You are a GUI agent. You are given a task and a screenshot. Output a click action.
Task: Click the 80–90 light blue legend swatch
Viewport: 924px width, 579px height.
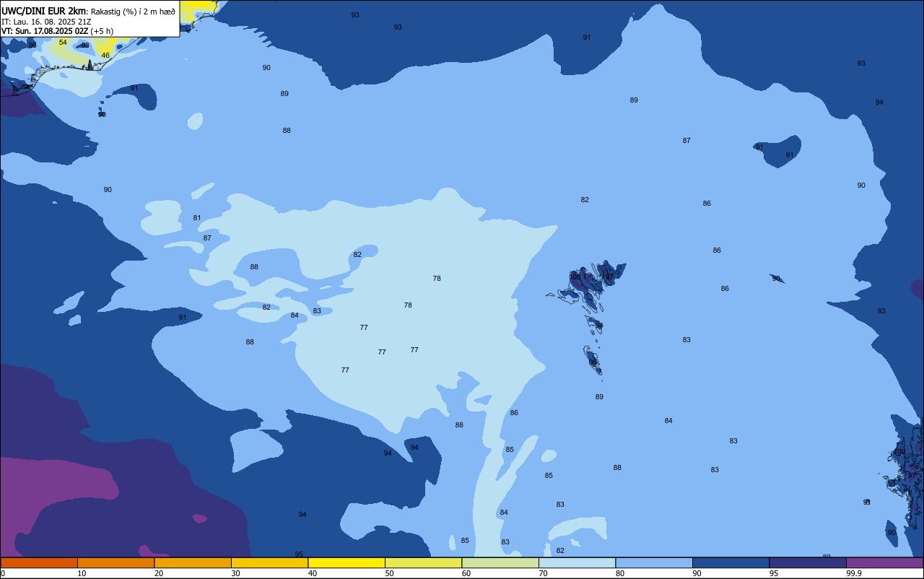pyautogui.click(x=654, y=562)
